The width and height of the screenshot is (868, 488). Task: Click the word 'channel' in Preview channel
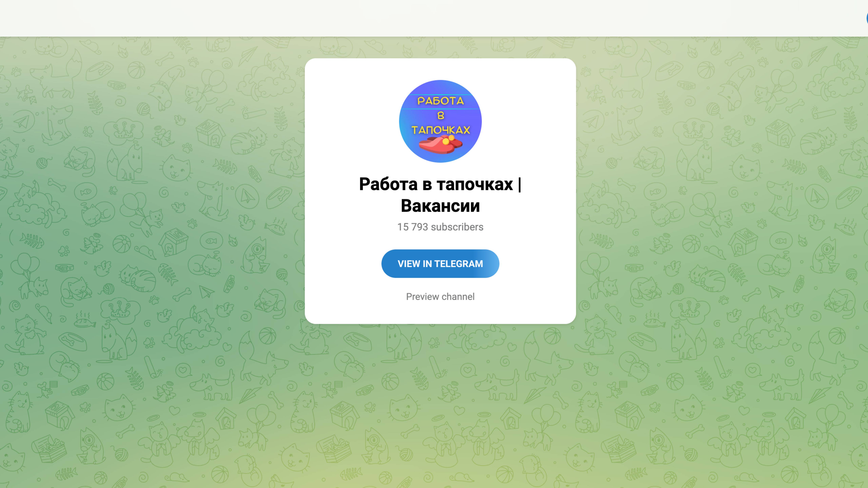pyautogui.click(x=459, y=297)
